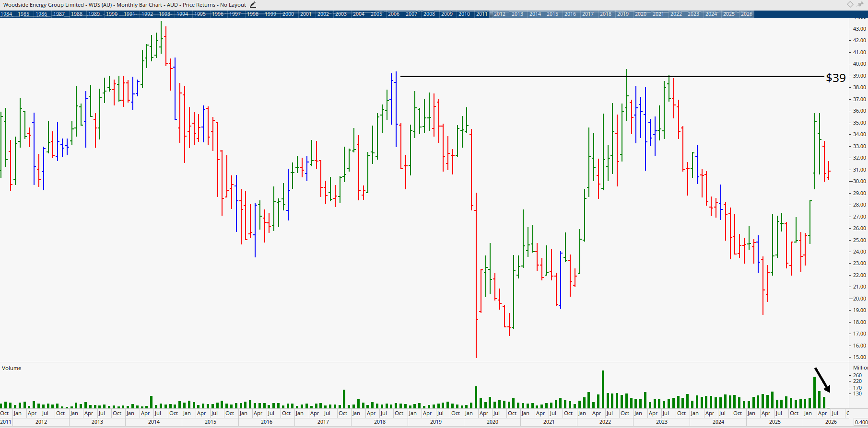Click the 30.00 price axis label

click(859, 181)
